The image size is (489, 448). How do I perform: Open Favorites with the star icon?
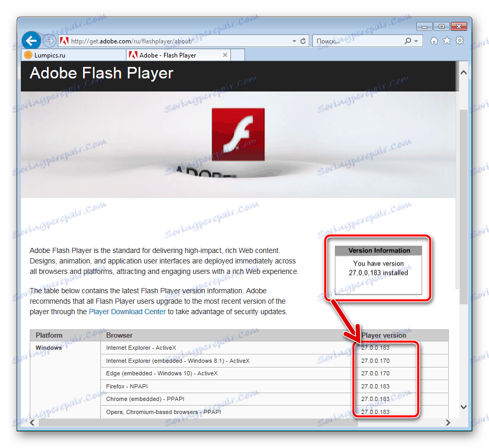447,40
